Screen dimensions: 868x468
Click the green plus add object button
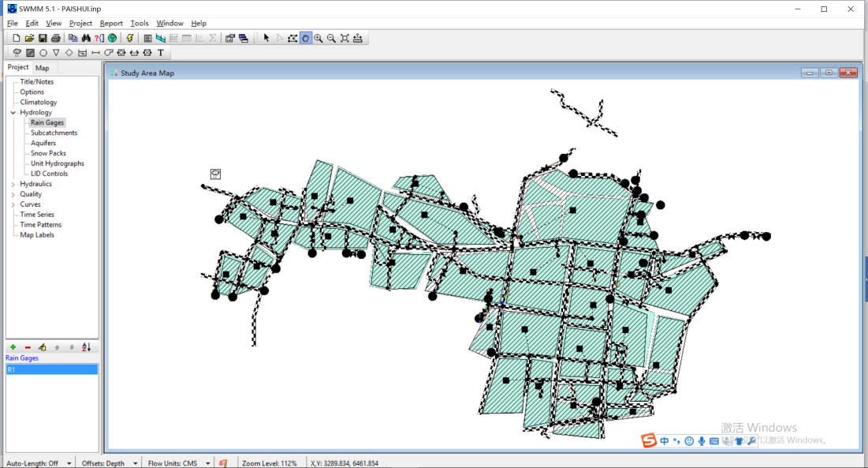[13, 347]
